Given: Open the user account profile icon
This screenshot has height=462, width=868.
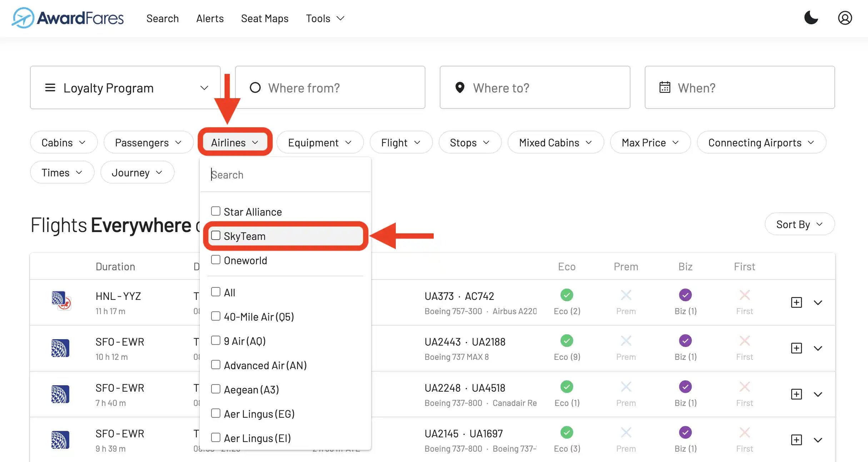Looking at the screenshot, I should tap(845, 18).
